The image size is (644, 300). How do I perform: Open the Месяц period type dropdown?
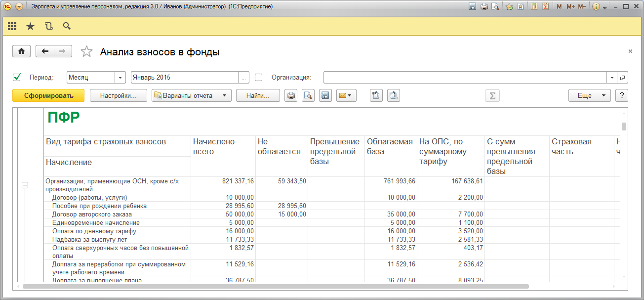point(121,78)
